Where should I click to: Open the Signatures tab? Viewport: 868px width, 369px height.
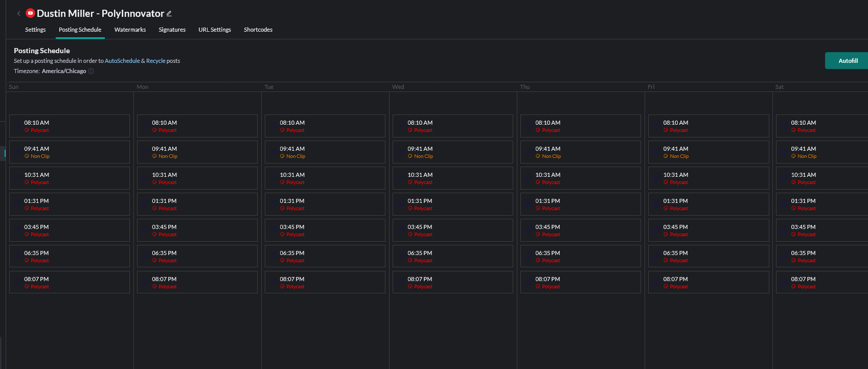pyautogui.click(x=172, y=30)
